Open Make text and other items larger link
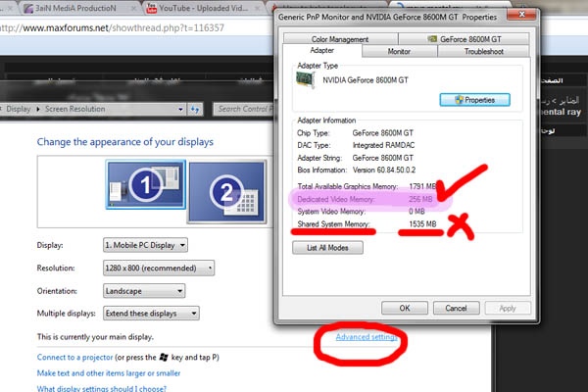 click(109, 373)
